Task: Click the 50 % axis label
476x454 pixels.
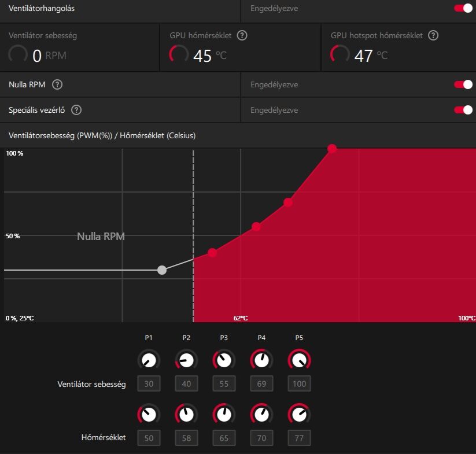Action: [13, 236]
